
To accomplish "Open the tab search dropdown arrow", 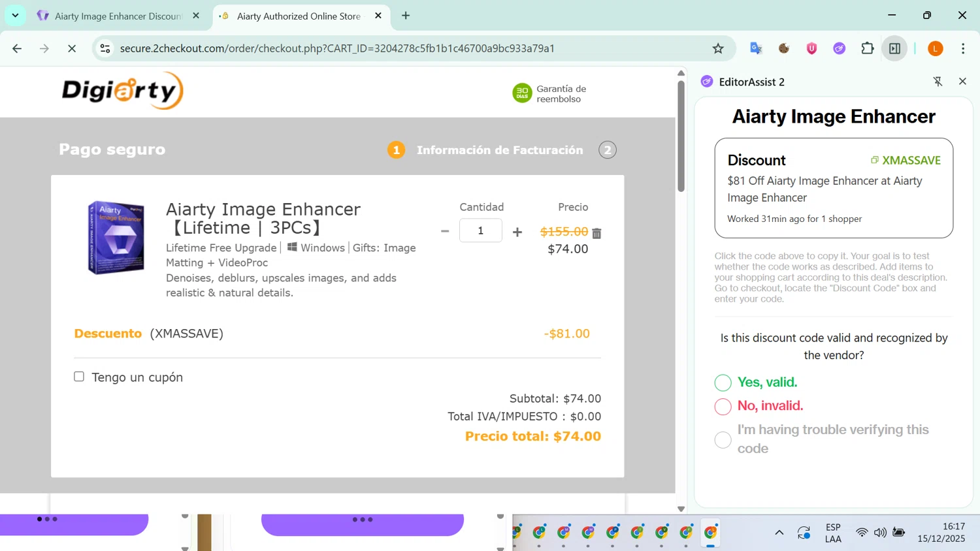I will click(15, 15).
